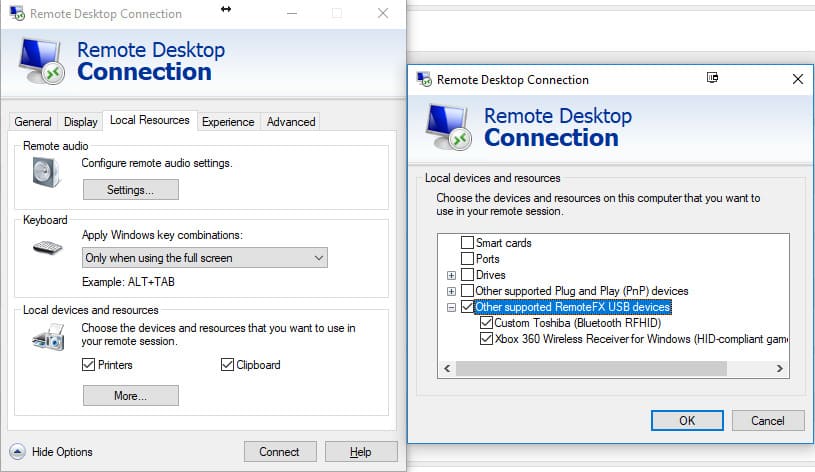815x472 pixels.
Task: Click the small title bar icon of devices dialog
Action: pos(424,79)
